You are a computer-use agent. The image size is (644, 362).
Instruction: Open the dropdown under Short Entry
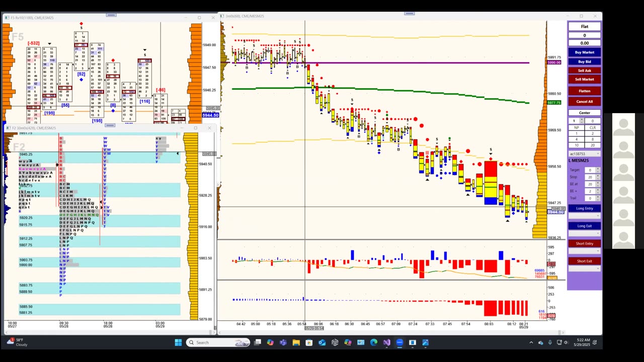click(x=584, y=251)
